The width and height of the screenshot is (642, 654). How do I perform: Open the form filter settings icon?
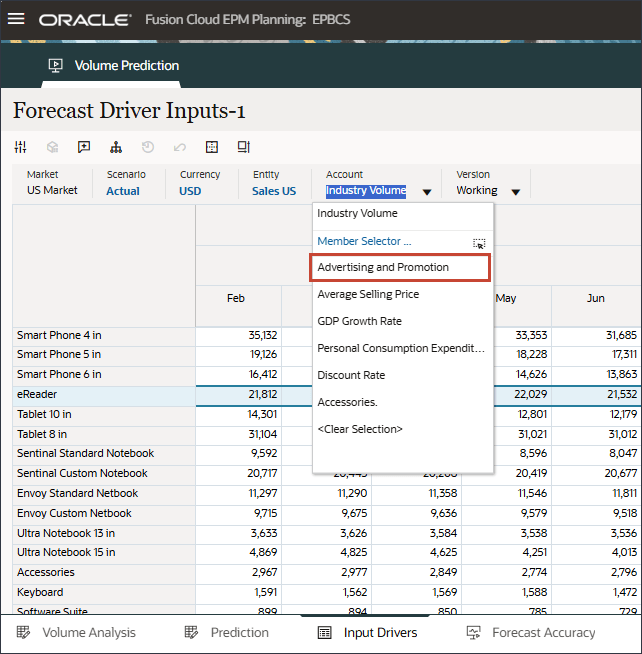pyautogui.click(x=20, y=147)
